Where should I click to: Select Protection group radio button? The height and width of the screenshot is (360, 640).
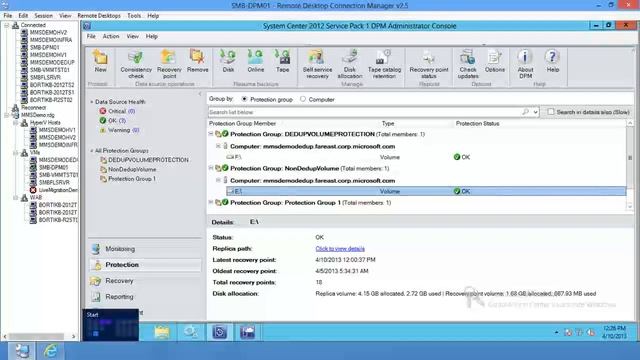pyautogui.click(x=244, y=99)
